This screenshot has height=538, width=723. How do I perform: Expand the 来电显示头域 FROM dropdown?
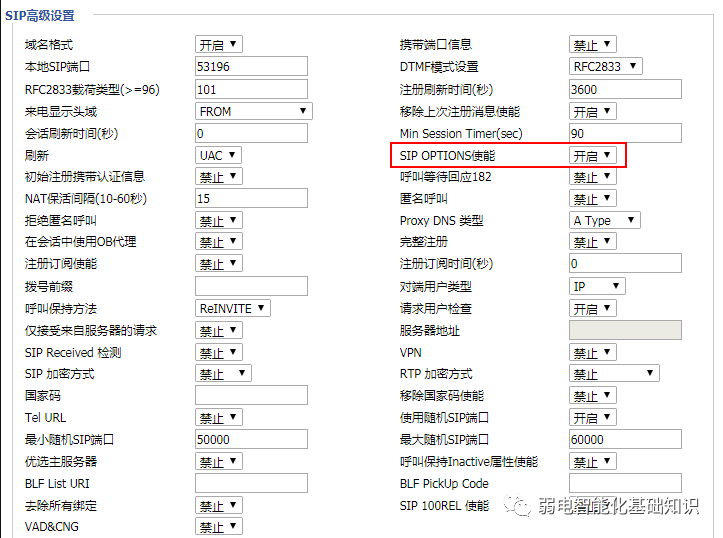click(x=254, y=111)
